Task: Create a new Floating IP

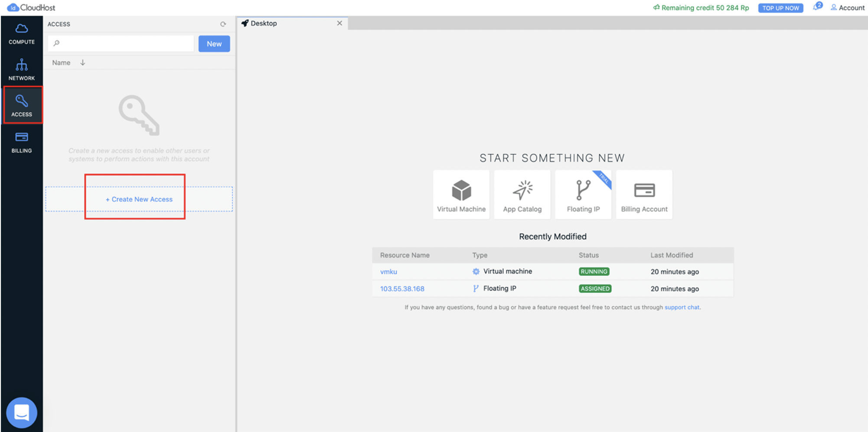Action: click(583, 194)
